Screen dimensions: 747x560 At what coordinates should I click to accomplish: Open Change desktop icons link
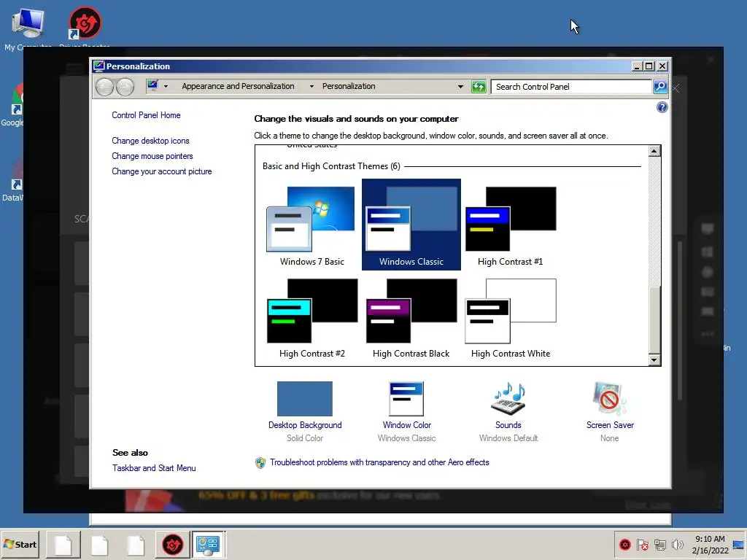pyautogui.click(x=150, y=141)
